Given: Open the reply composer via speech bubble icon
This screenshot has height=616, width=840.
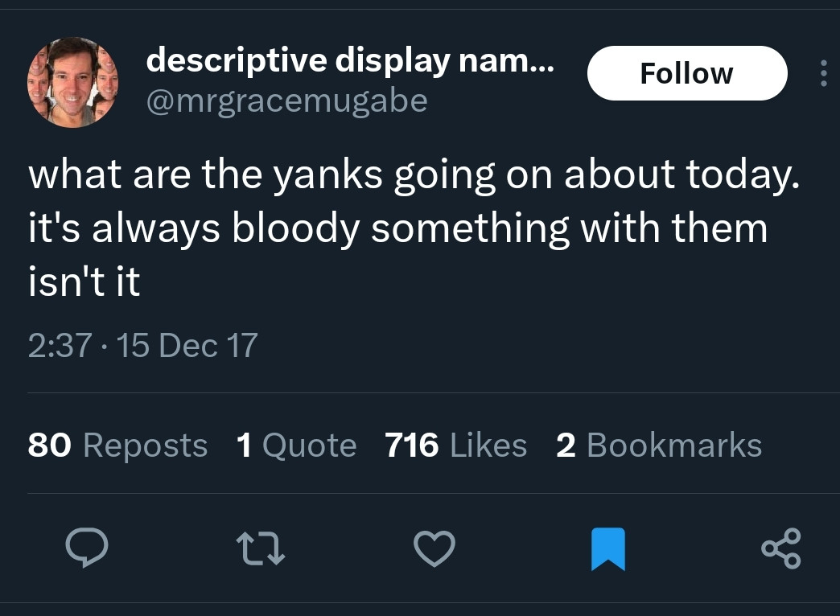Looking at the screenshot, I should pos(87,549).
